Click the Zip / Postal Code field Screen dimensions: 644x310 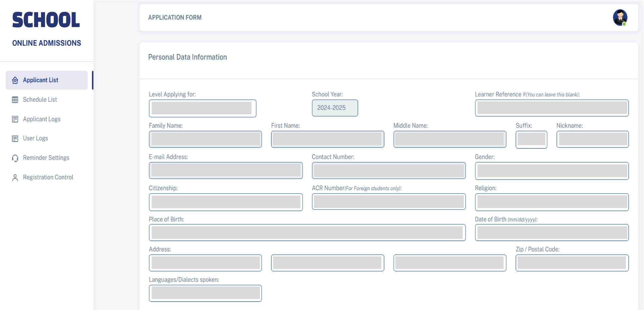572,263
